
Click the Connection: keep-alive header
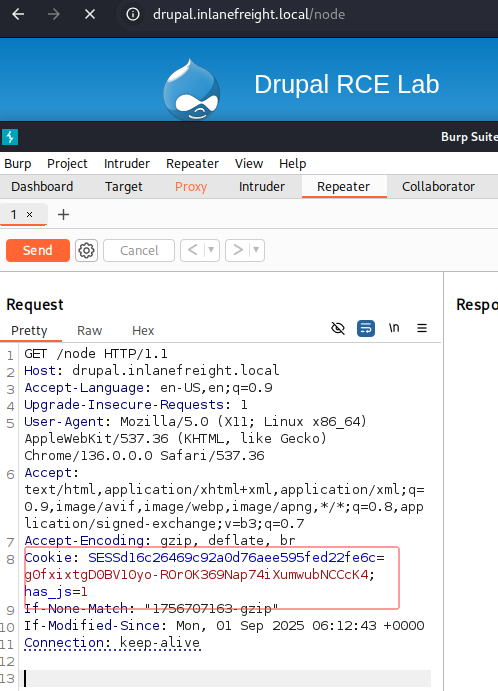pyautogui.click(x=112, y=643)
